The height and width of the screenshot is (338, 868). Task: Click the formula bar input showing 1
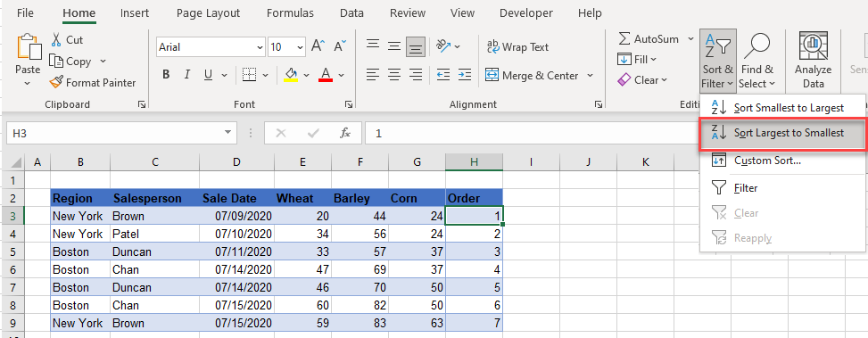[x=532, y=133]
